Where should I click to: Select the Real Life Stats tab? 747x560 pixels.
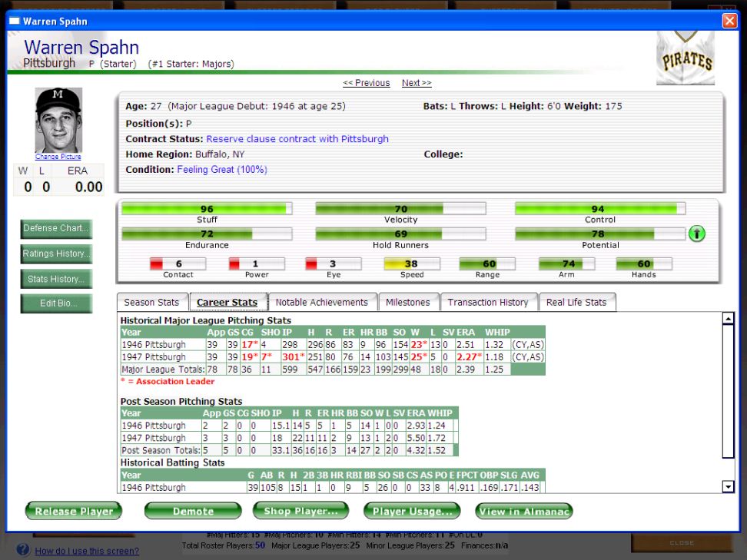pos(576,303)
